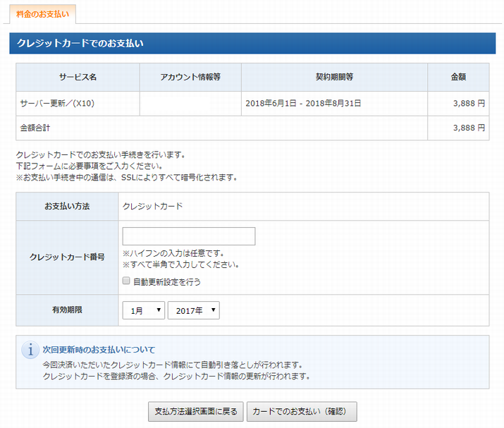504x428 pixels.
Task: Select the サーバー更新／(X10) service row
Action: coord(252,104)
